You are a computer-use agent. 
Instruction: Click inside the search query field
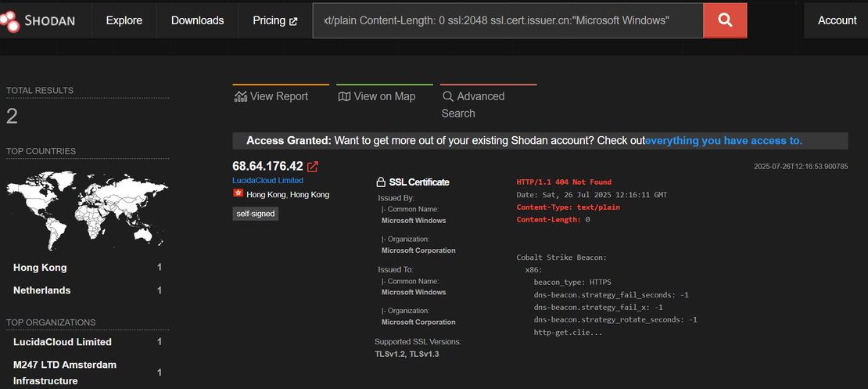tap(508, 20)
